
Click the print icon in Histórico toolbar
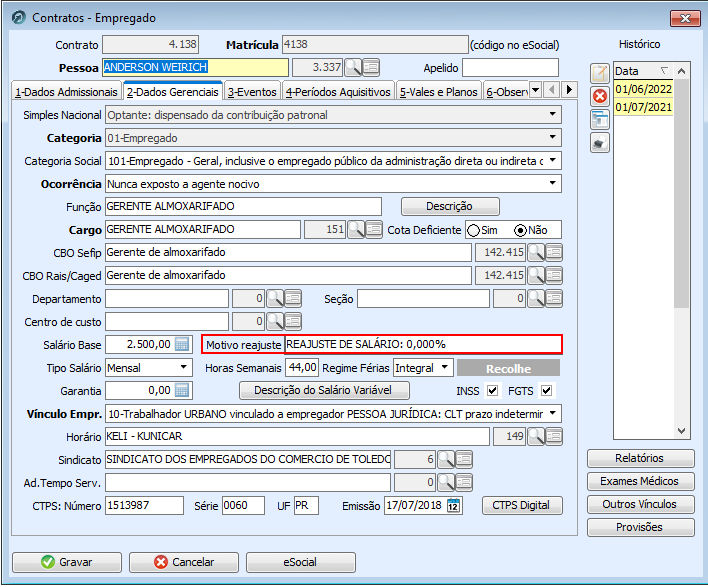[x=600, y=143]
